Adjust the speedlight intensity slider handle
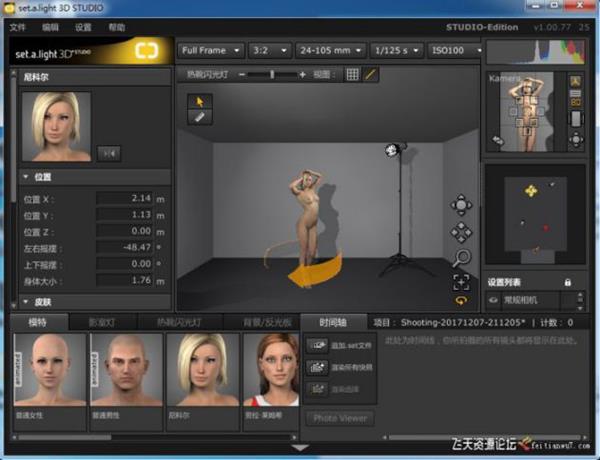Image resolution: width=600 pixels, height=460 pixels. [272, 74]
